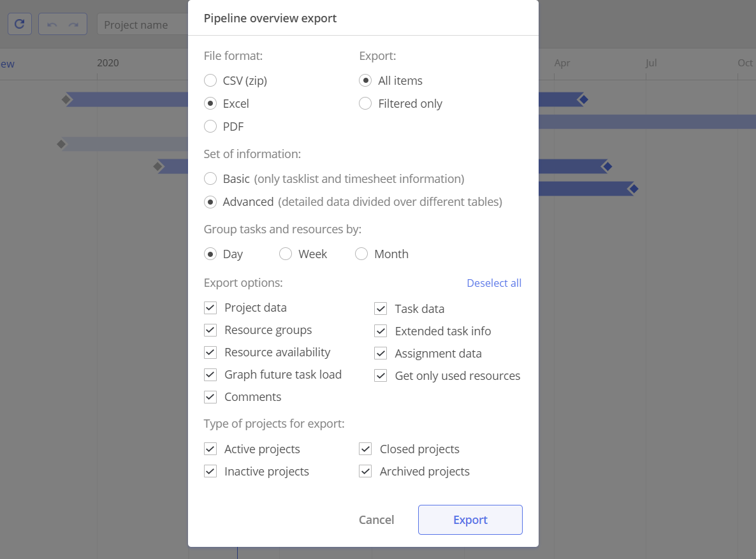
Task: Disable Get only used resources
Action: click(381, 375)
